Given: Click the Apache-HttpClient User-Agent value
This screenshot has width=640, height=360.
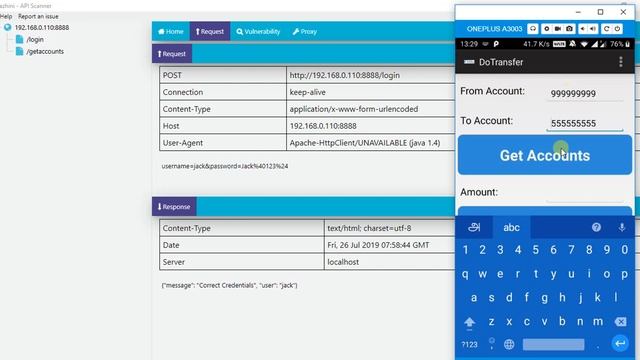Looking at the screenshot, I should 365,143.
